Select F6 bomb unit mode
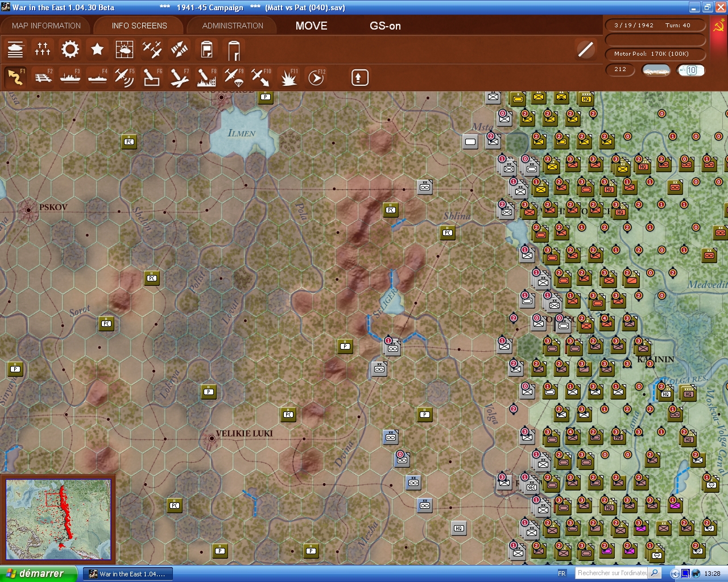 coord(152,77)
